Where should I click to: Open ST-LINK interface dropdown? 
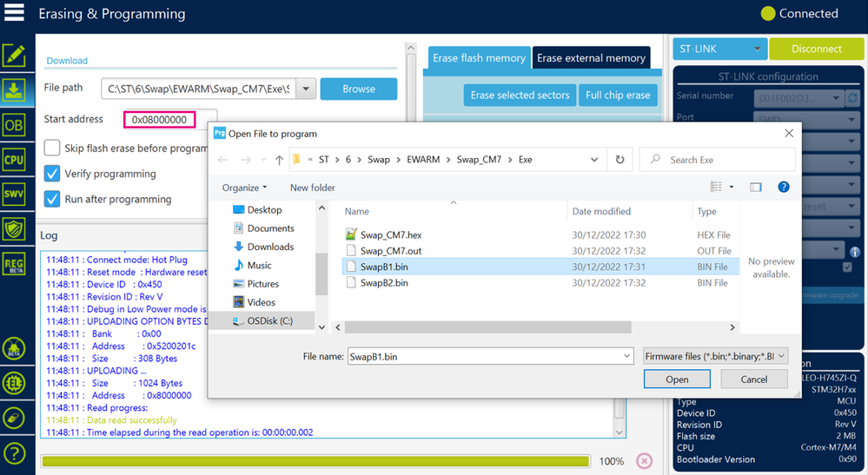click(x=757, y=49)
